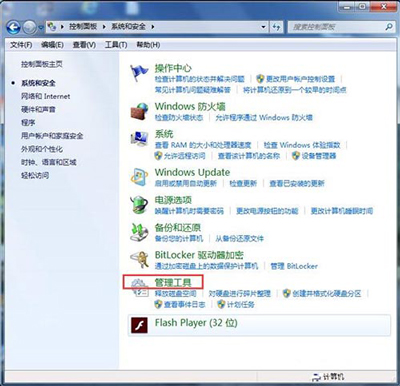Click 检查 Windows 体验指数 link
The image size is (400, 386).
click(x=302, y=145)
